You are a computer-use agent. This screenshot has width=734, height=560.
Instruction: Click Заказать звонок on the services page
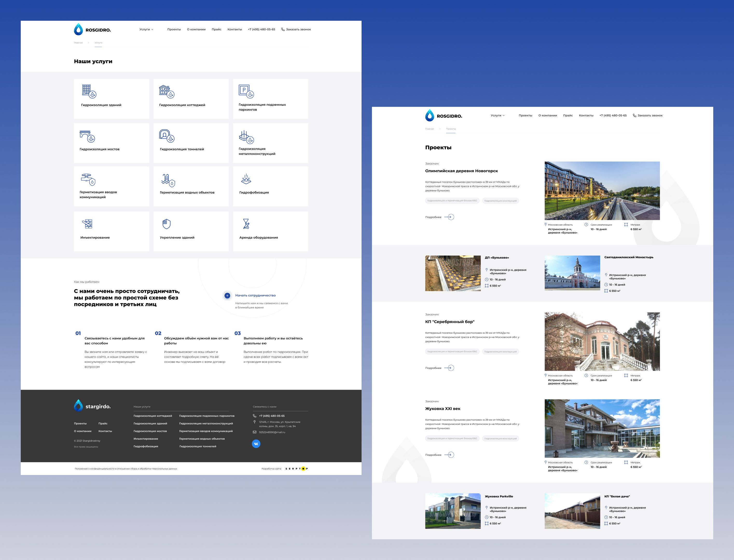tap(296, 29)
